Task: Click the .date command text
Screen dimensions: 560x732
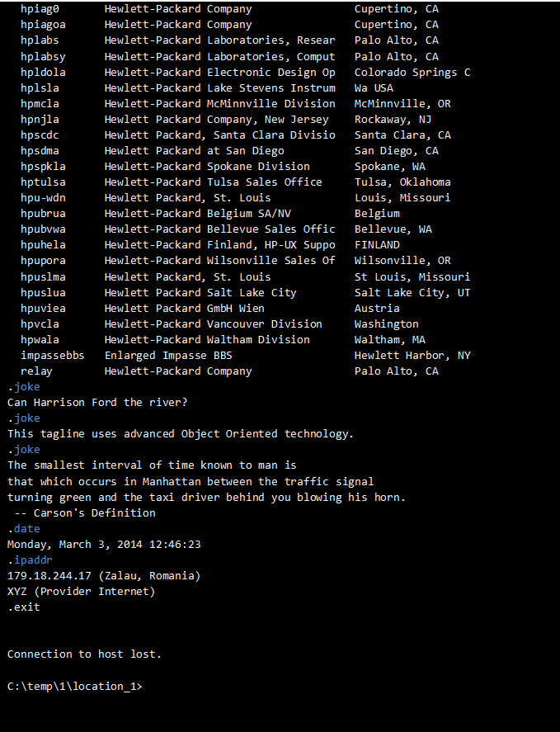Action: click(24, 529)
